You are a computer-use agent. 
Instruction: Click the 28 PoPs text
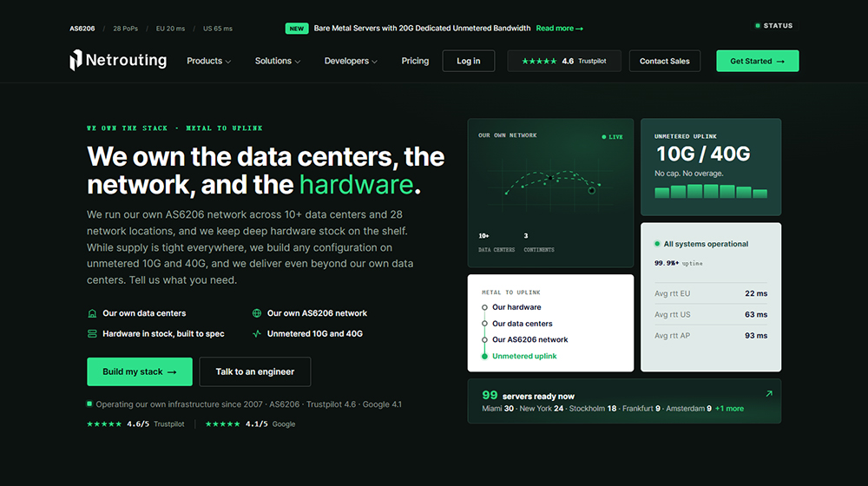click(126, 29)
